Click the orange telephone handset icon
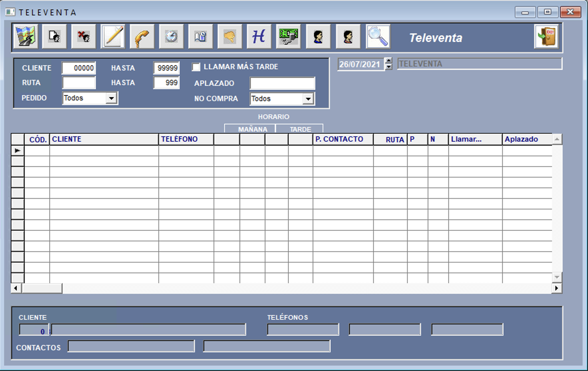Viewport: 588px width, 371px height. (x=142, y=37)
